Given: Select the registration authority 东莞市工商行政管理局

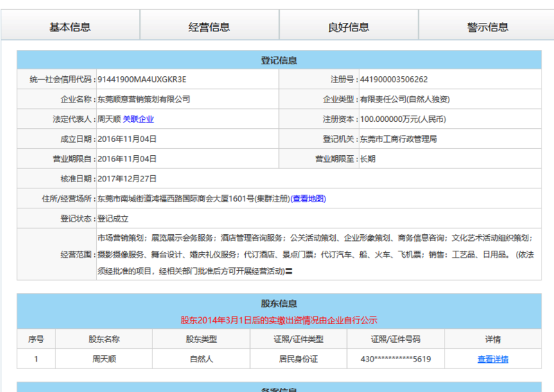Looking at the screenshot, I should coord(398,139).
